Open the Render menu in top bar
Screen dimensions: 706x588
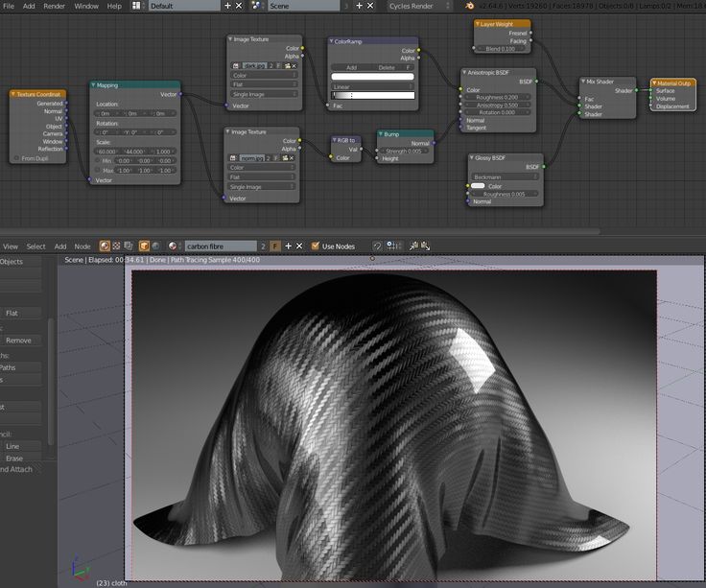pyautogui.click(x=55, y=6)
